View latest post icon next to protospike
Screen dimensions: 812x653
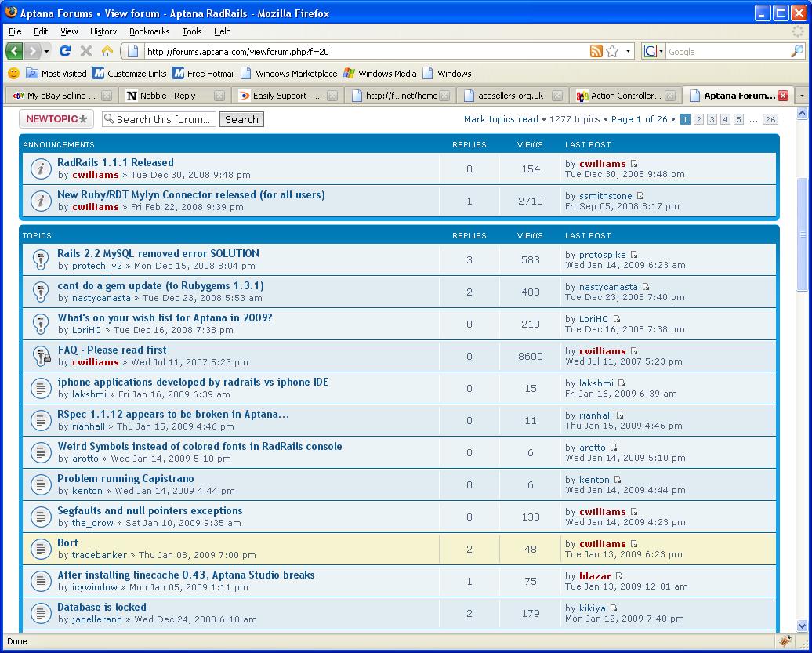(x=634, y=255)
